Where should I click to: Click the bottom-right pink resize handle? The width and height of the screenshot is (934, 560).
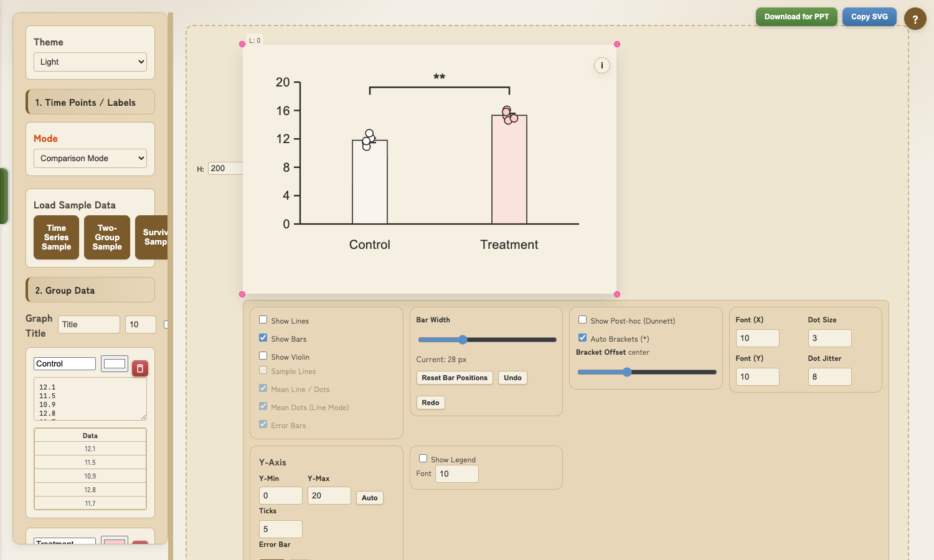tap(617, 294)
